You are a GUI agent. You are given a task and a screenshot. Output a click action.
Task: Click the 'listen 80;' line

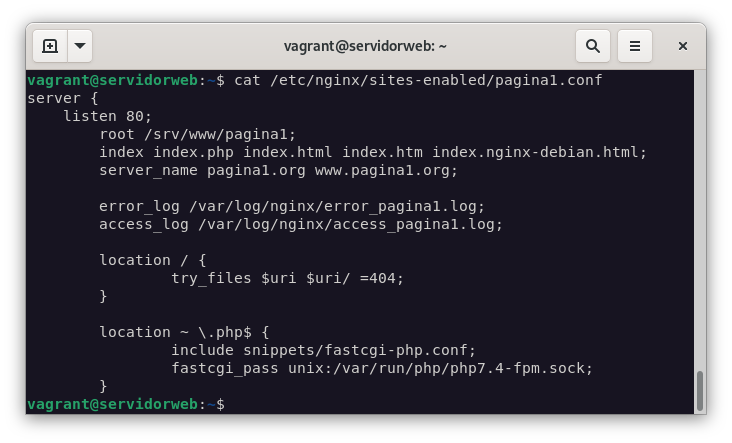(108, 116)
